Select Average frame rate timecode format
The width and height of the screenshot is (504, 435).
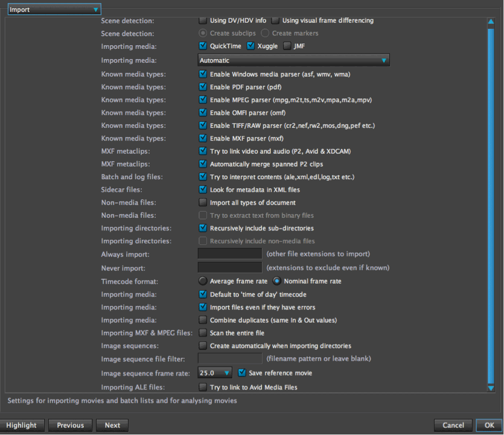pos(202,281)
